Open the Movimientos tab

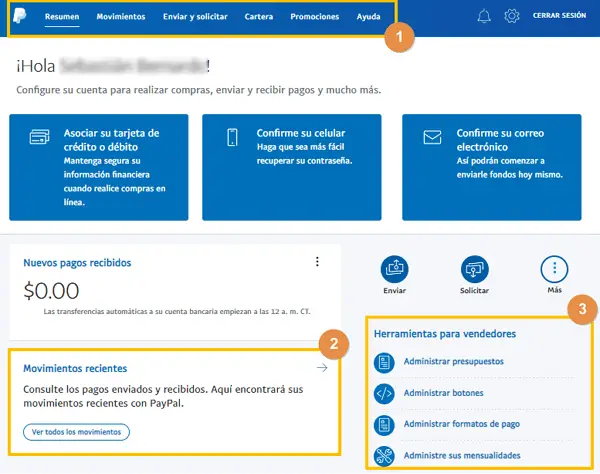pyautogui.click(x=121, y=16)
